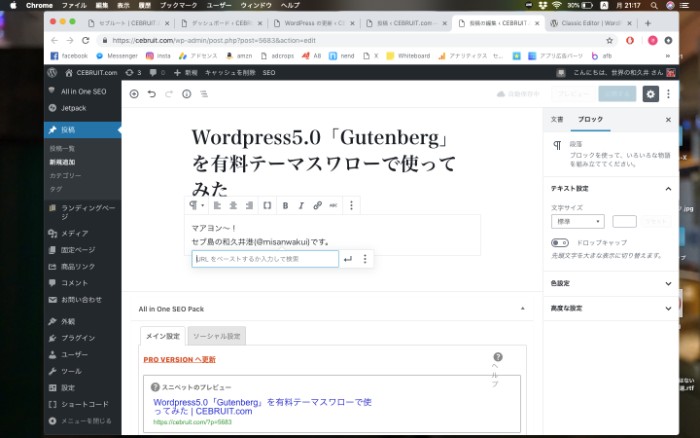Open the block navigation list icon
The image size is (700, 438).
[204, 94]
